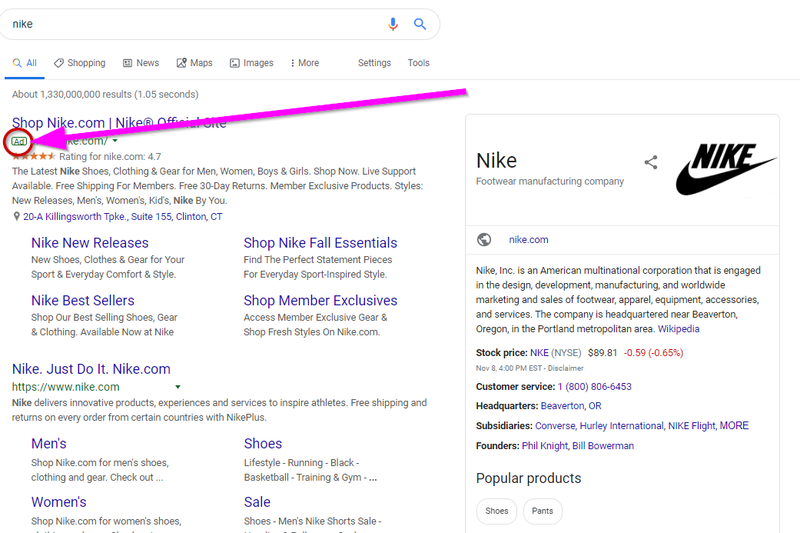Open Bill Bowerman founder link
Viewport: 800px width, 533px height.
click(603, 446)
